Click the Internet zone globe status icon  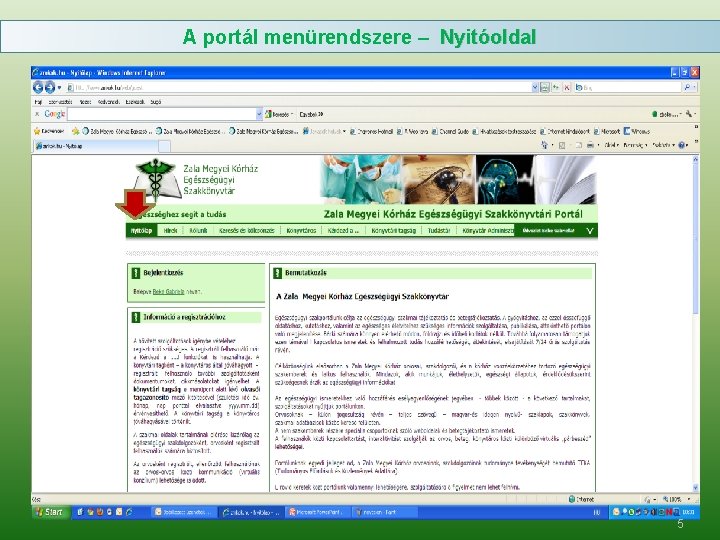[x=572, y=499]
